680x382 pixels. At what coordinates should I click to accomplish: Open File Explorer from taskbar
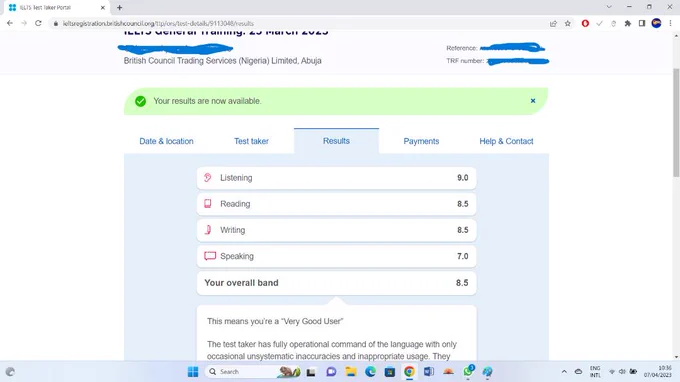tap(350, 372)
